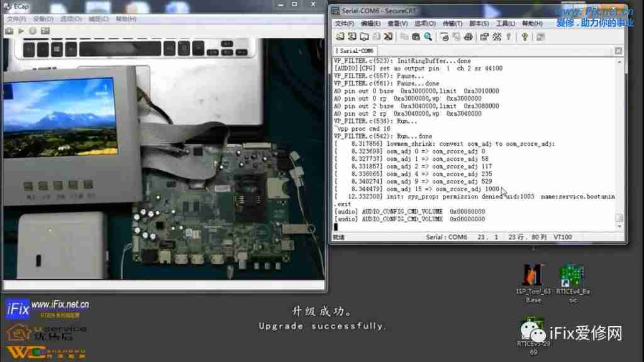Click the Print icon in SecureCRT toolbar
The image size is (644, 362).
[x=468, y=37]
